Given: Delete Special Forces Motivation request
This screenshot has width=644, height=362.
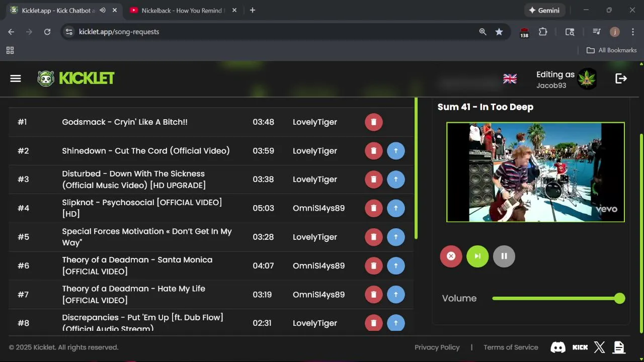Looking at the screenshot, I should (x=373, y=237).
